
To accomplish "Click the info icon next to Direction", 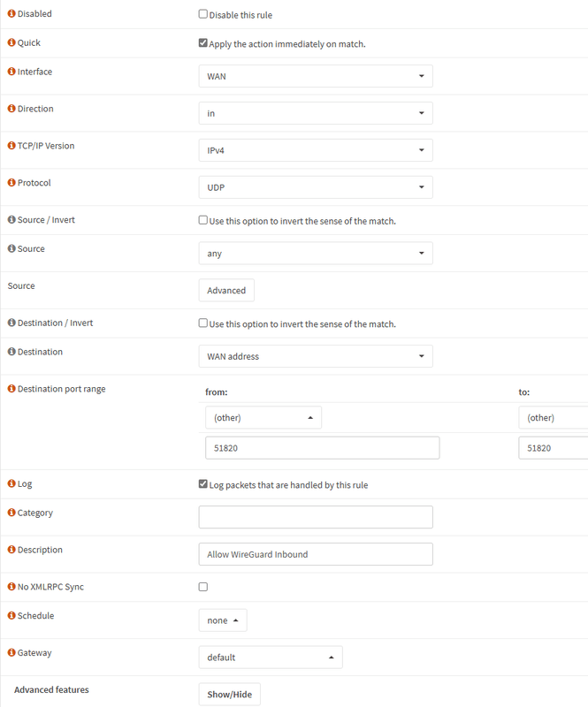I will click(11, 109).
